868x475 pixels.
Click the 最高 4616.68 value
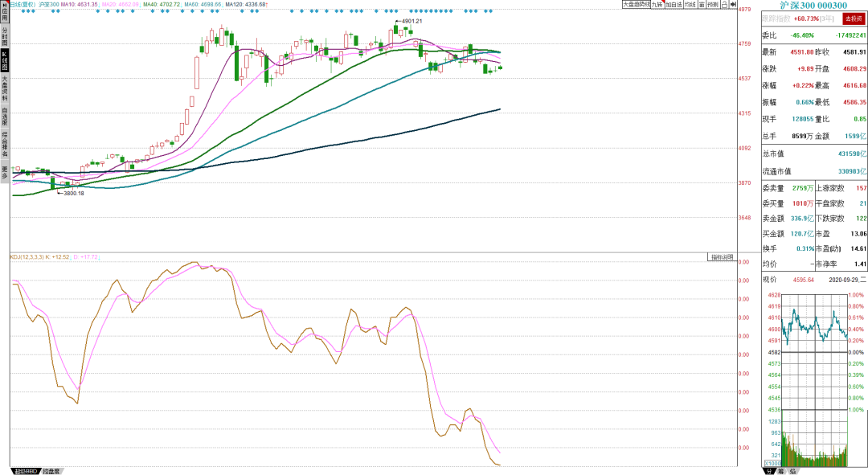[x=854, y=85]
